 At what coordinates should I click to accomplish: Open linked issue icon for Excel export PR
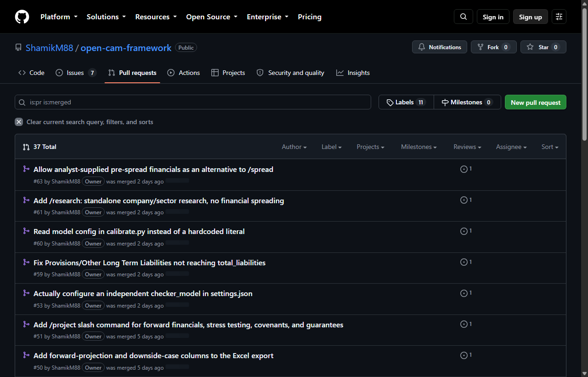466,355
